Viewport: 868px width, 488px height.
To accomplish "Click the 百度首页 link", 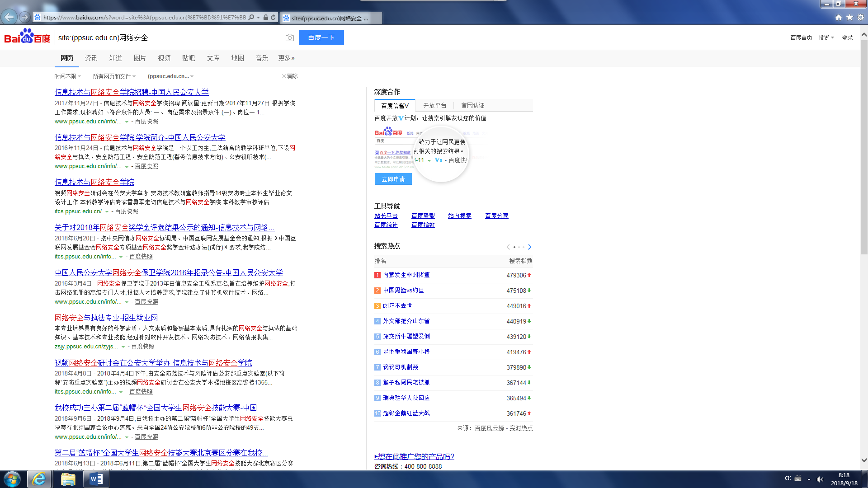I will 801,38.
